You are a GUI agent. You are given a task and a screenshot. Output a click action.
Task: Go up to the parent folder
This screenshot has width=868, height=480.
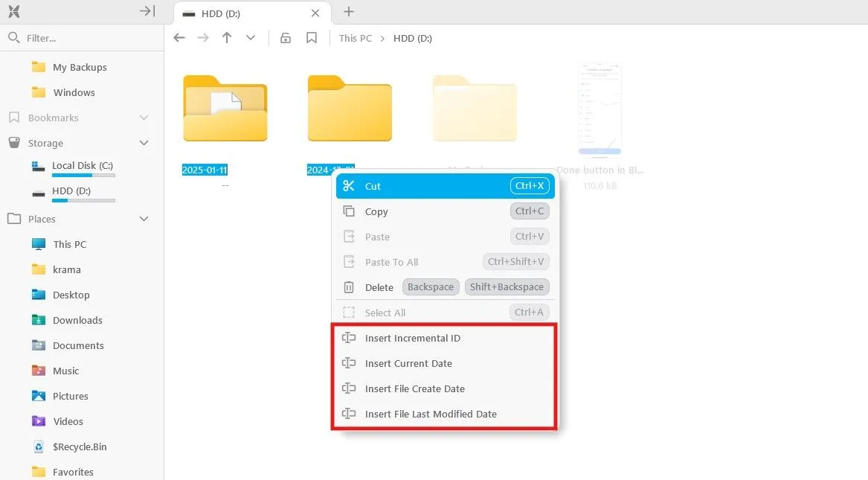[227, 38]
